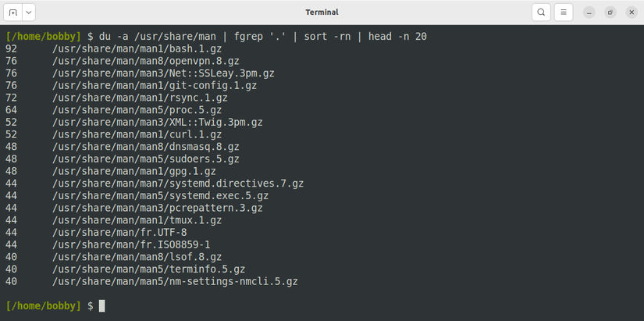Click the systemd.directives.7.gz path
The width and height of the screenshot is (644, 321).
(x=178, y=184)
